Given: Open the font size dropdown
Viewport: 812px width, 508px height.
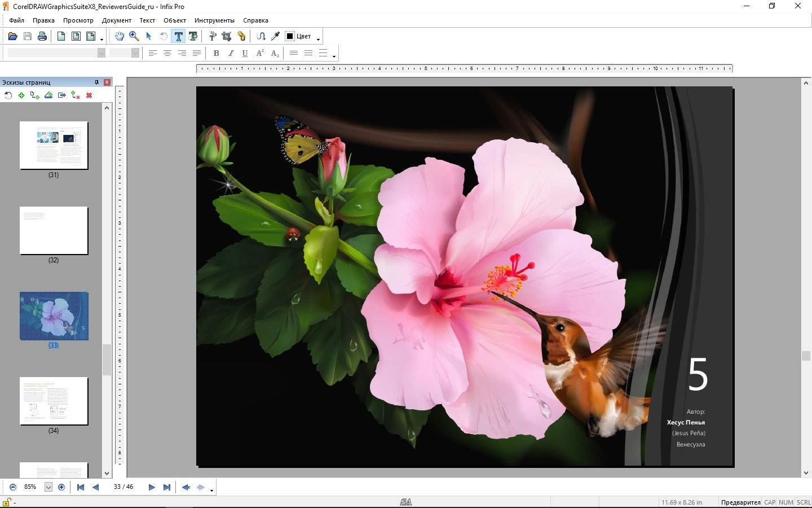Looking at the screenshot, I should pyautogui.click(x=135, y=53).
